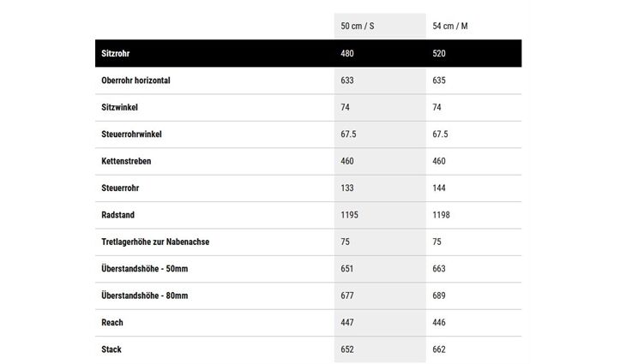626x364 pixels.
Task: Click the Stack value 662
Action: tap(439, 349)
